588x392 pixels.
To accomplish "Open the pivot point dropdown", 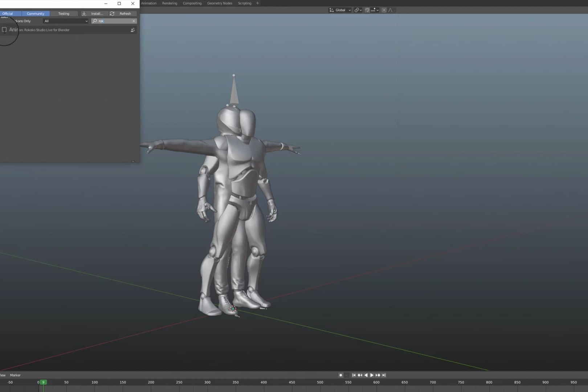I will [x=358, y=10].
